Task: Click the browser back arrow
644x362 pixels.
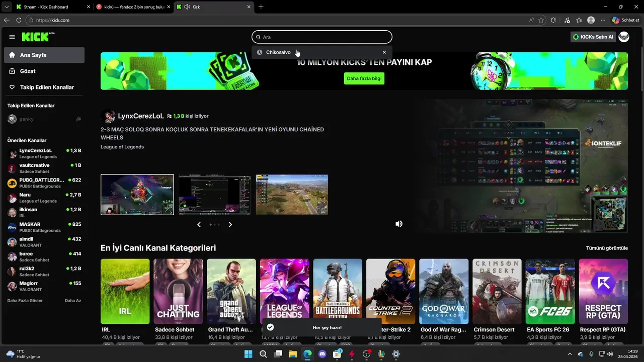Action: pos(7,20)
